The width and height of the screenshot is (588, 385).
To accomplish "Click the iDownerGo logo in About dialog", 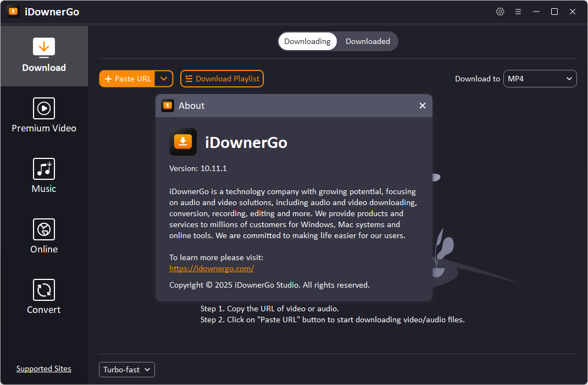I will pyautogui.click(x=183, y=142).
